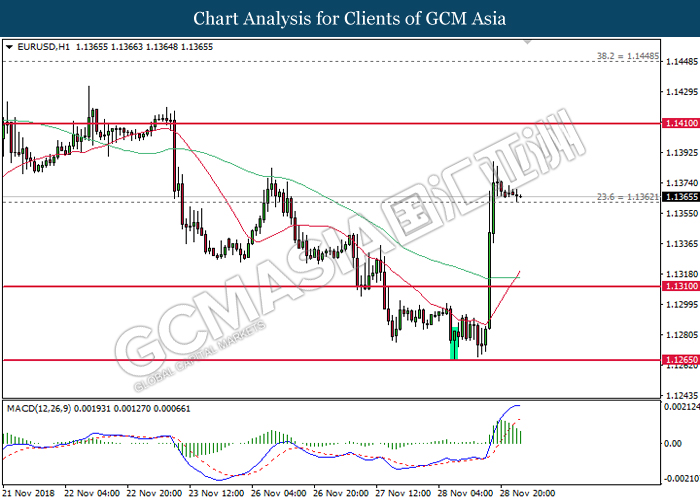Click the '28 Nov 04:00' time label

point(466,493)
